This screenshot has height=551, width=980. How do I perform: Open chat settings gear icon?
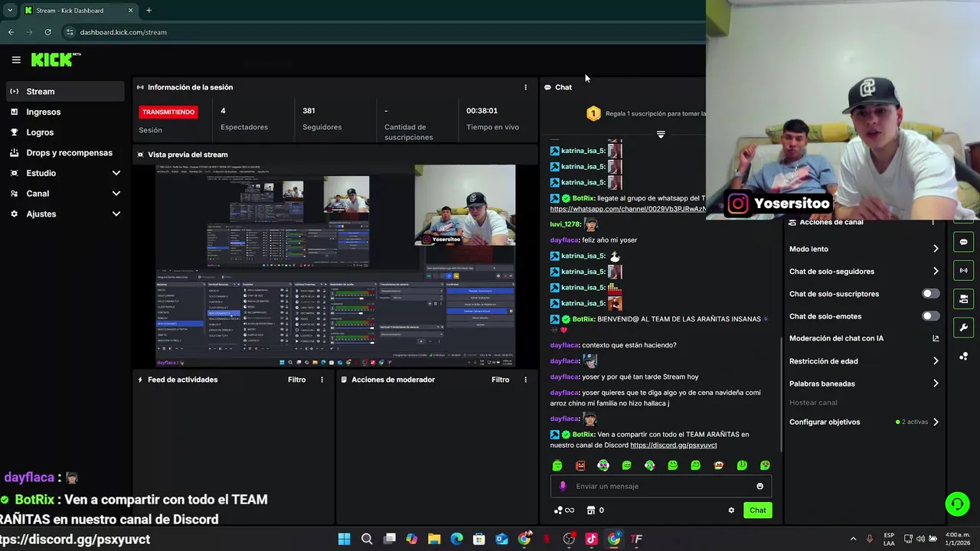[x=731, y=510]
